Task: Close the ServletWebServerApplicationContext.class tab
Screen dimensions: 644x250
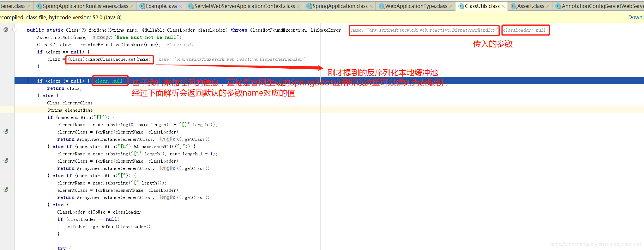Action: 298,6
